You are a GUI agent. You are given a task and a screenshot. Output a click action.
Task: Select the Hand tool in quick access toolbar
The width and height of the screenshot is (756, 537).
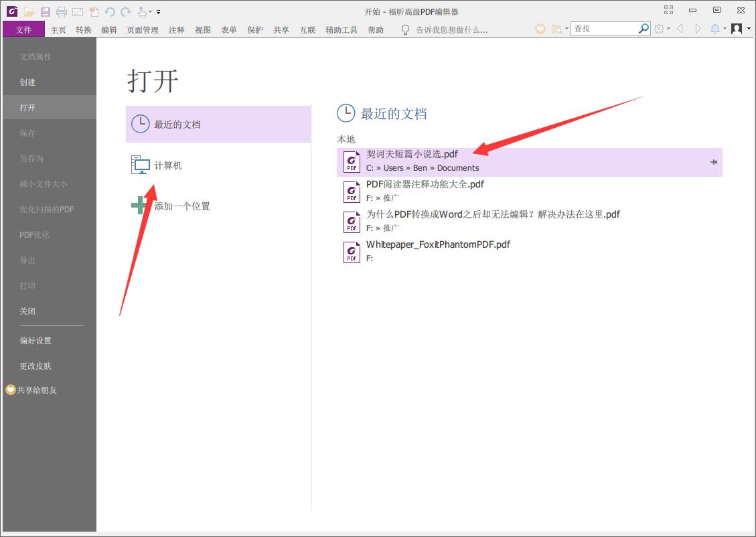pos(141,11)
